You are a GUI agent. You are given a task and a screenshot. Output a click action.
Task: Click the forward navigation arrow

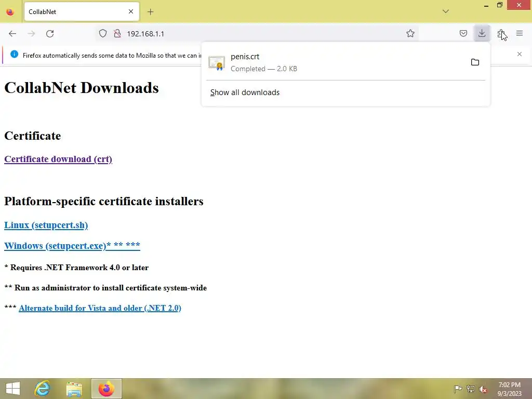pos(31,34)
